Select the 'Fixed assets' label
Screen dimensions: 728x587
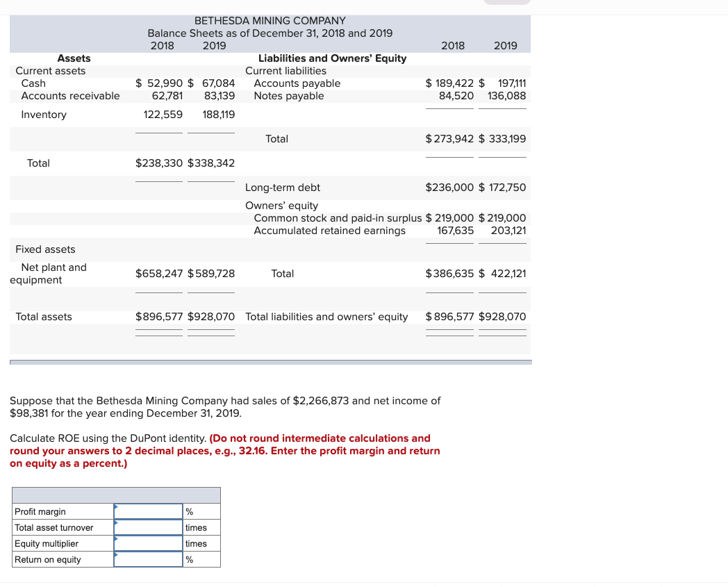click(45, 249)
